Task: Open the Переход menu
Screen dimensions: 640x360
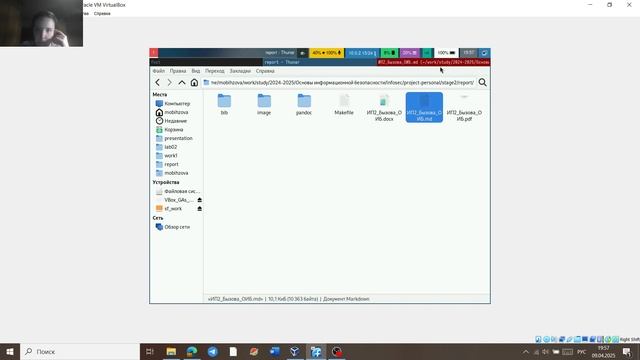Action: coord(215,71)
